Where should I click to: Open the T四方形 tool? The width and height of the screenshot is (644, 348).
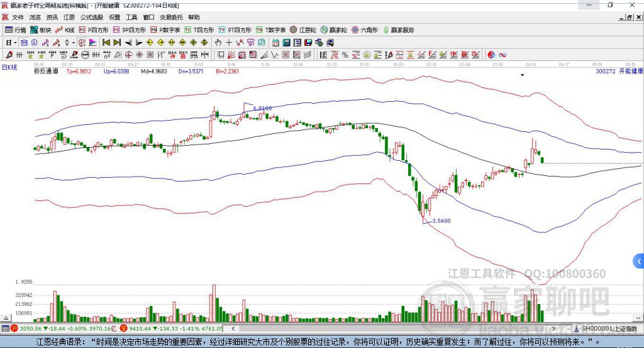[199, 30]
